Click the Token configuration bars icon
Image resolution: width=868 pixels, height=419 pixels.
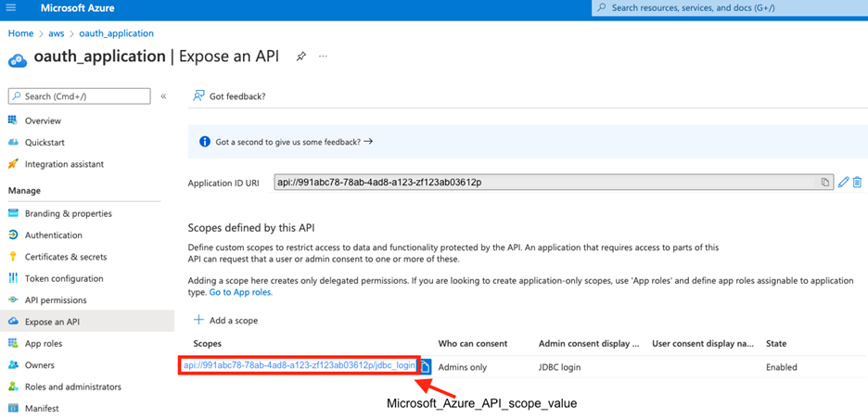pyautogui.click(x=13, y=278)
